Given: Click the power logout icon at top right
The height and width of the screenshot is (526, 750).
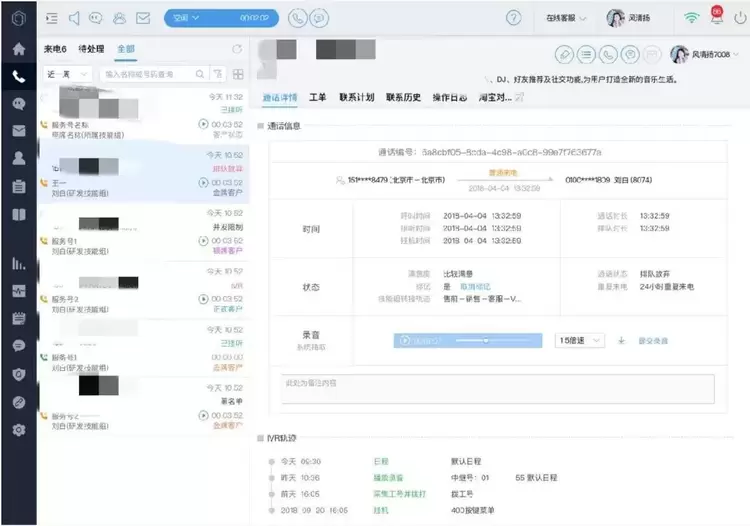Looking at the screenshot, I should (739, 18).
